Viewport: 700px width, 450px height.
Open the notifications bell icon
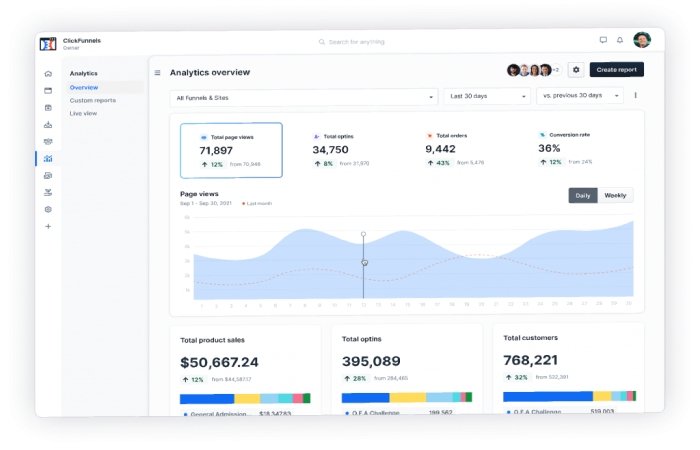pos(620,40)
